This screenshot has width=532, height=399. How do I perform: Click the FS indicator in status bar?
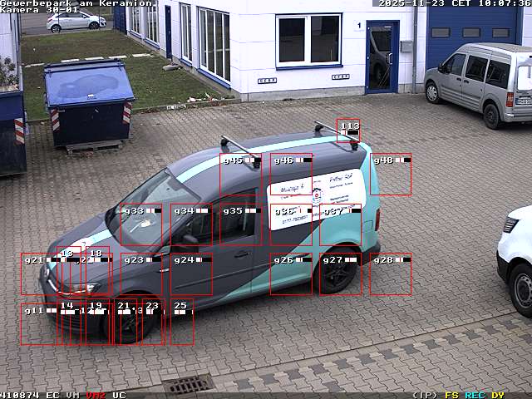click(451, 395)
